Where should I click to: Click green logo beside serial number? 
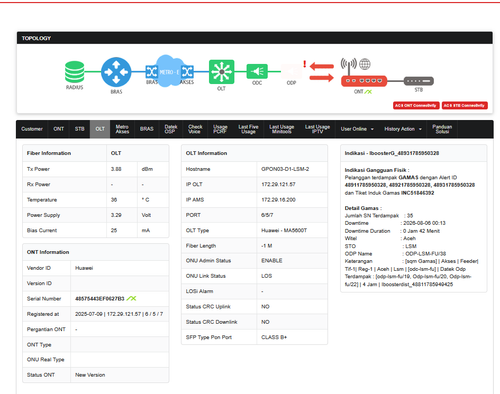point(131,298)
